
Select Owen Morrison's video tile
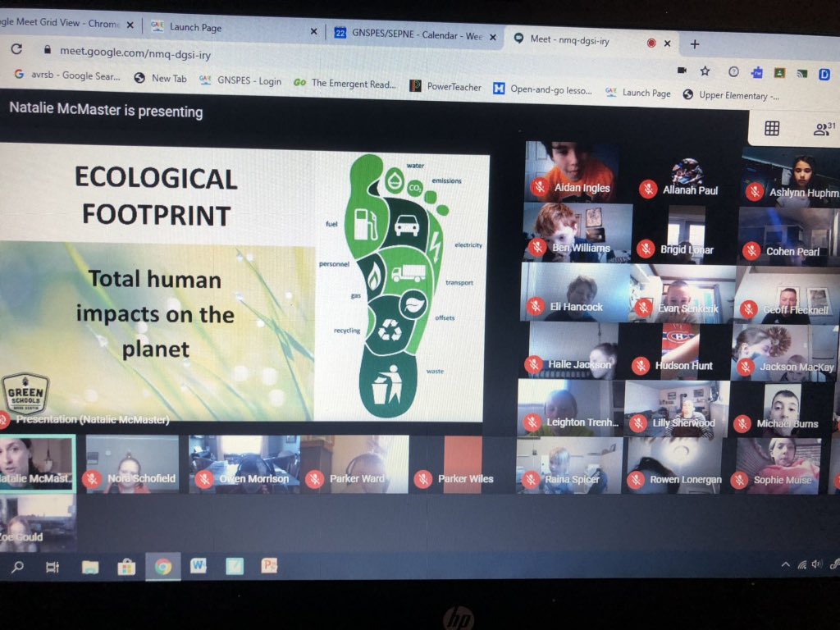244,464
